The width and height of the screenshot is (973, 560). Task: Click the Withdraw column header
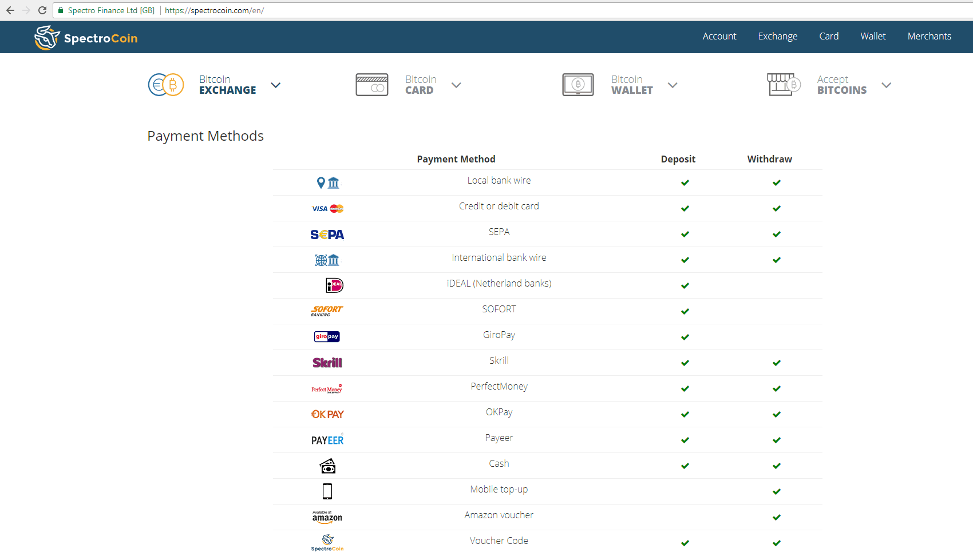pos(770,159)
